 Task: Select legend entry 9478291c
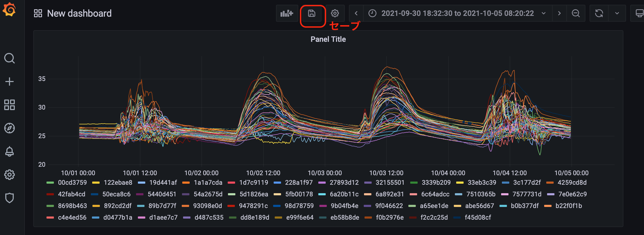click(253, 206)
